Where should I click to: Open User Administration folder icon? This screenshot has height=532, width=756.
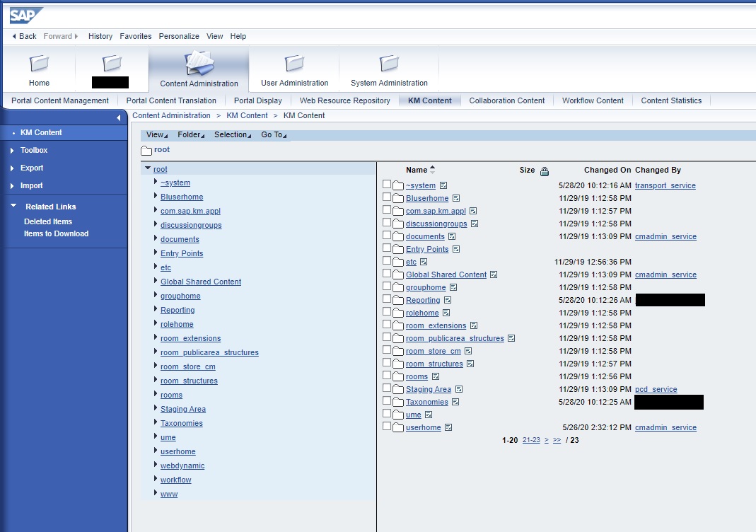click(294, 63)
